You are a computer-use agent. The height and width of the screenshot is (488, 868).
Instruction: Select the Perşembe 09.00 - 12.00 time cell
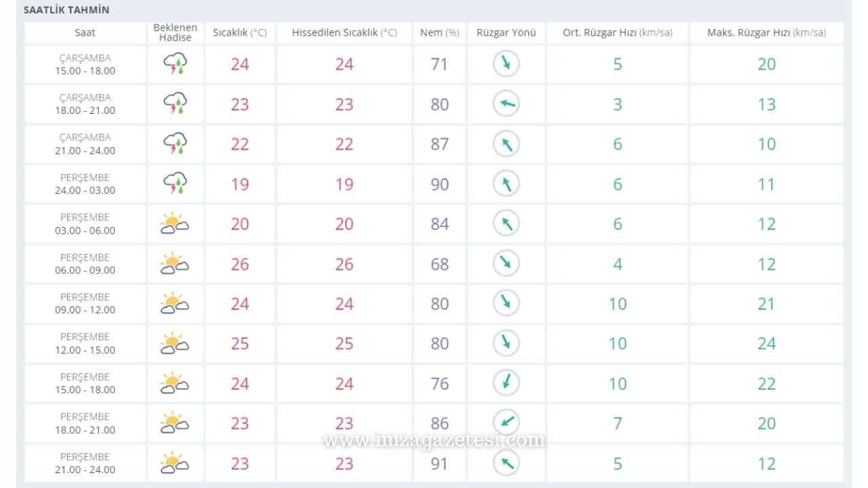pyautogui.click(x=85, y=304)
